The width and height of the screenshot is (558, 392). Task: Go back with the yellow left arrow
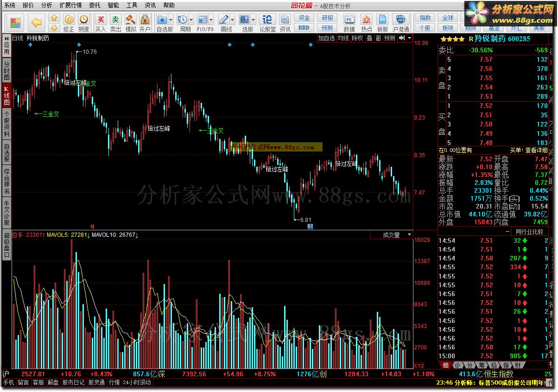(x=36, y=23)
